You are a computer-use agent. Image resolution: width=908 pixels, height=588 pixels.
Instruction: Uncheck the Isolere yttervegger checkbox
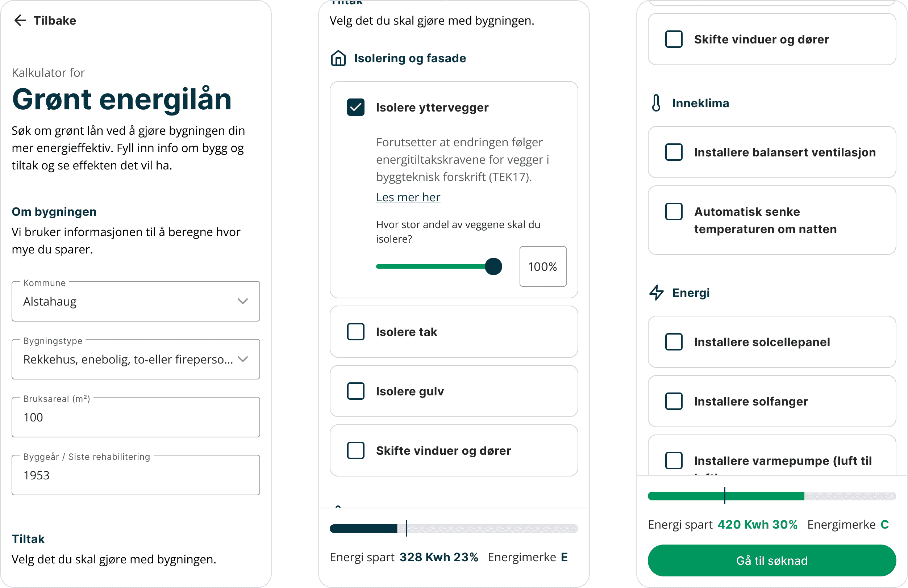355,107
